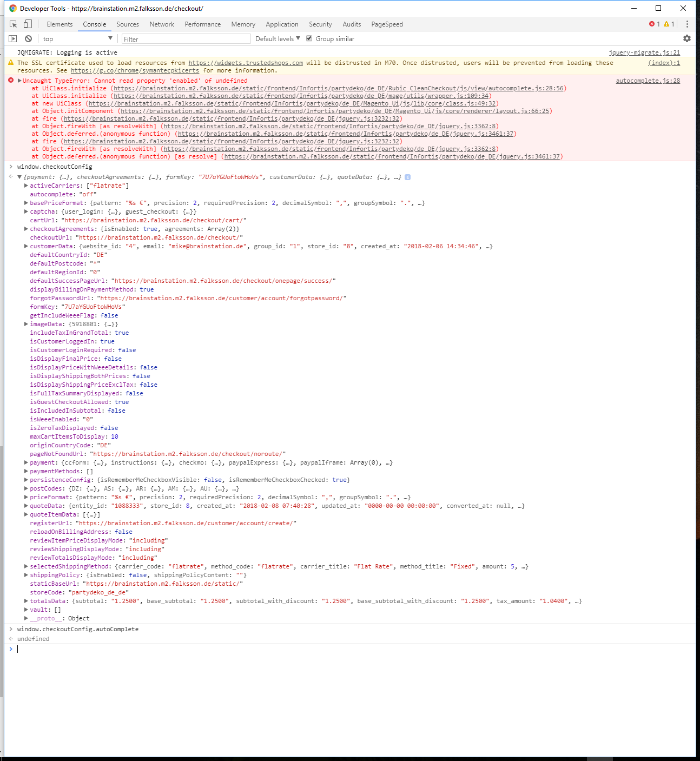Click the show console sidebar icon
This screenshot has height=761, width=700.
pos(12,38)
